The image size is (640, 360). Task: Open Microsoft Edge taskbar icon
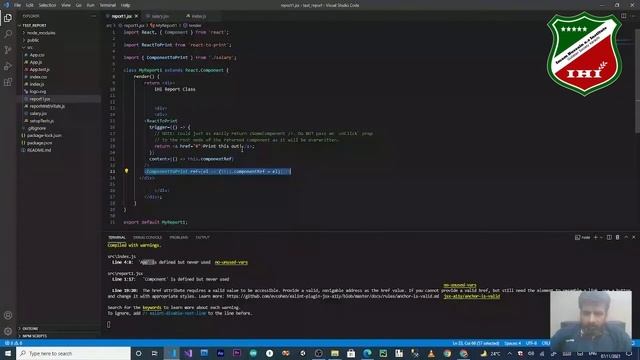coord(367,353)
